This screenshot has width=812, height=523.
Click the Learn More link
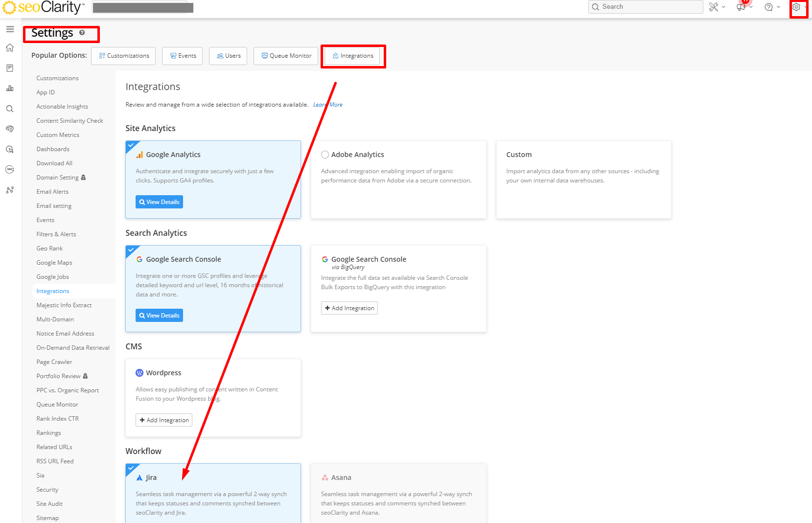[327, 105]
